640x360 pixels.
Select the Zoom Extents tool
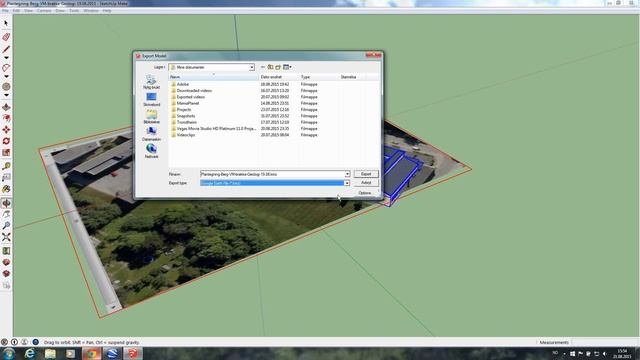click(6, 237)
